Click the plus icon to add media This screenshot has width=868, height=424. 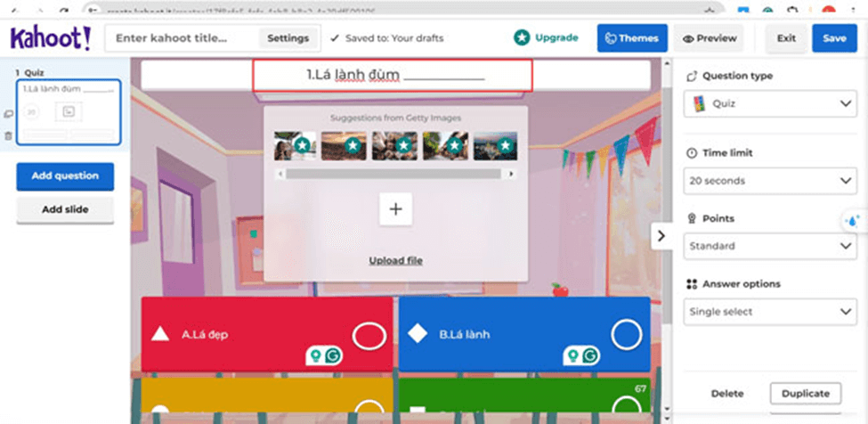pyautogui.click(x=395, y=208)
